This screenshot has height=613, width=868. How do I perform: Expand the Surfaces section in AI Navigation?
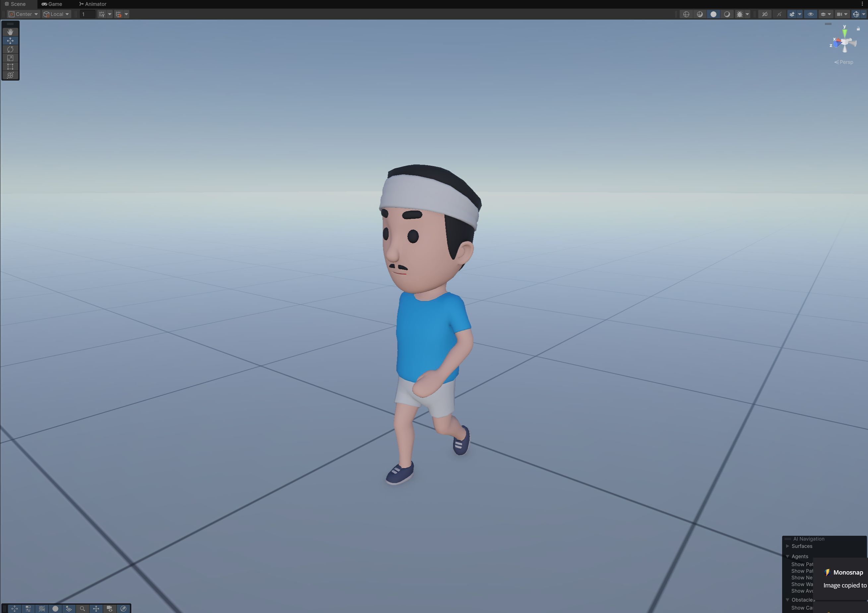pyautogui.click(x=787, y=546)
